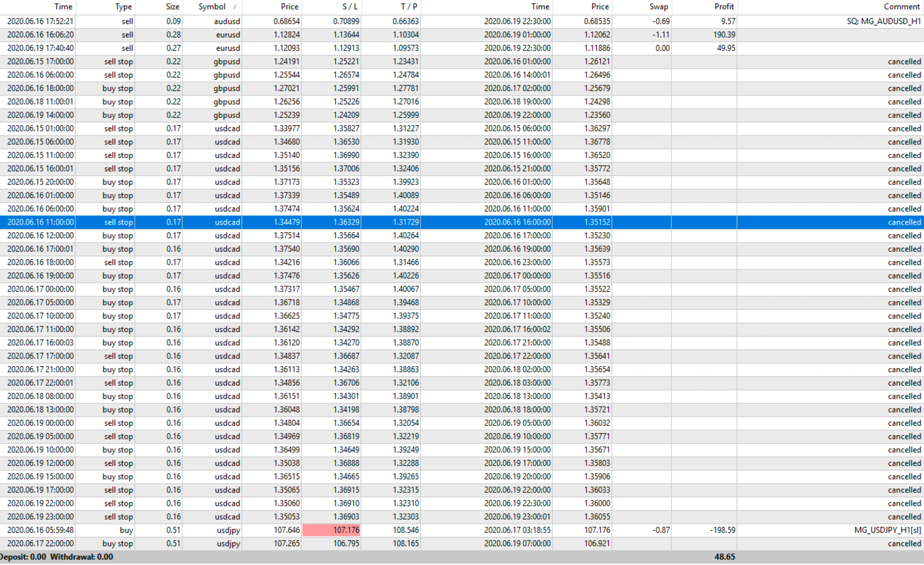Viewport: 924px width, 565px height.
Task: Click the sort arrow in Symbol header
Action: [x=235, y=7]
